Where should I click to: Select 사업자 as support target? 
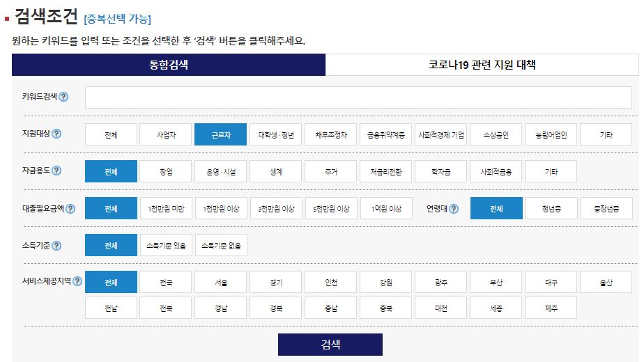click(166, 134)
